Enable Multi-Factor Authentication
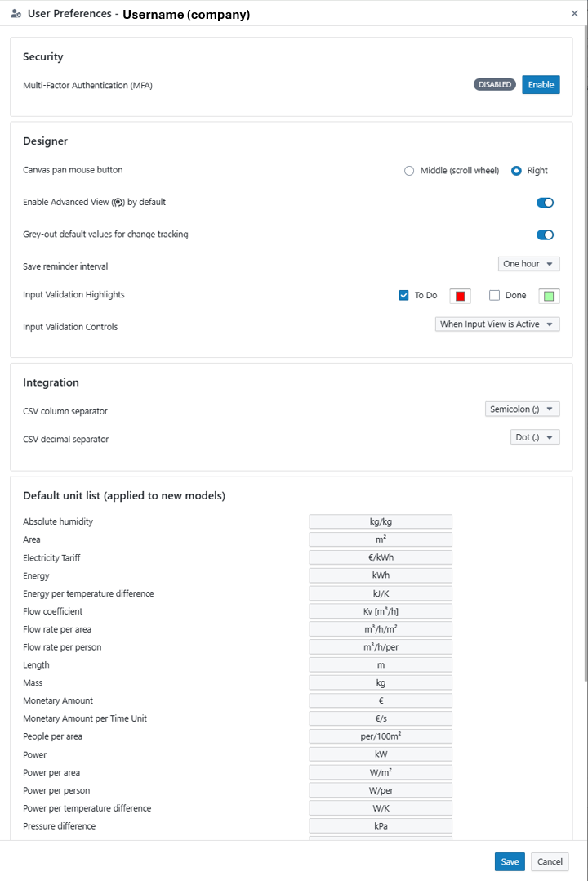 tap(541, 85)
